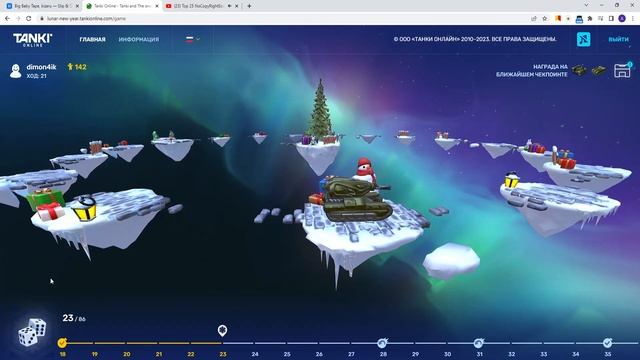This screenshot has width=640, height=360.
Task: Click the checkpoint marker at step 28
Action: click(x=382, y=343)
